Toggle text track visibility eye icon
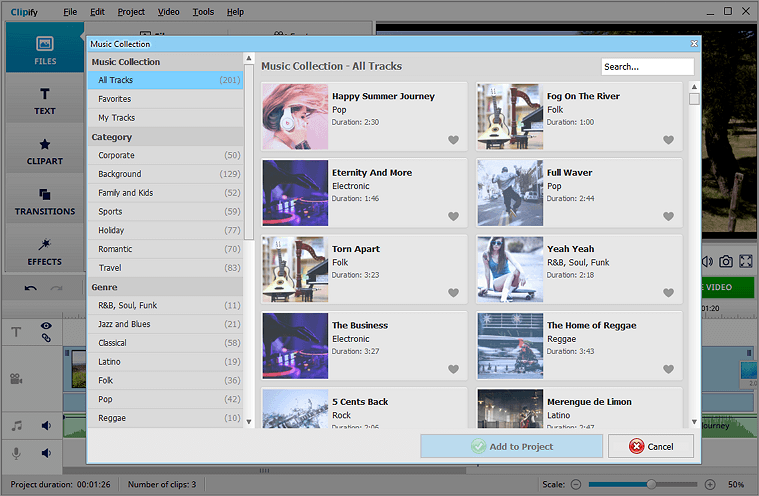Viewport: 759px width, 496px height. pyautogui.click(x=46, y=326)
